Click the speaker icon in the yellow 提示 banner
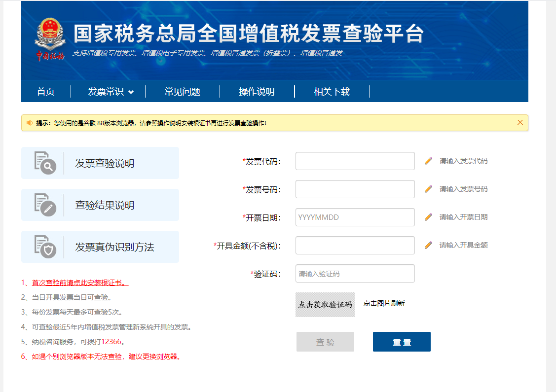 [30, 123]
